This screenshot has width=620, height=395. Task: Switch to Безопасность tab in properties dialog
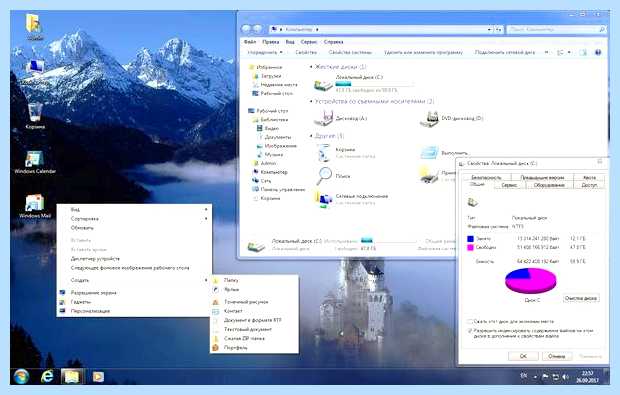(x=486, y=178)
